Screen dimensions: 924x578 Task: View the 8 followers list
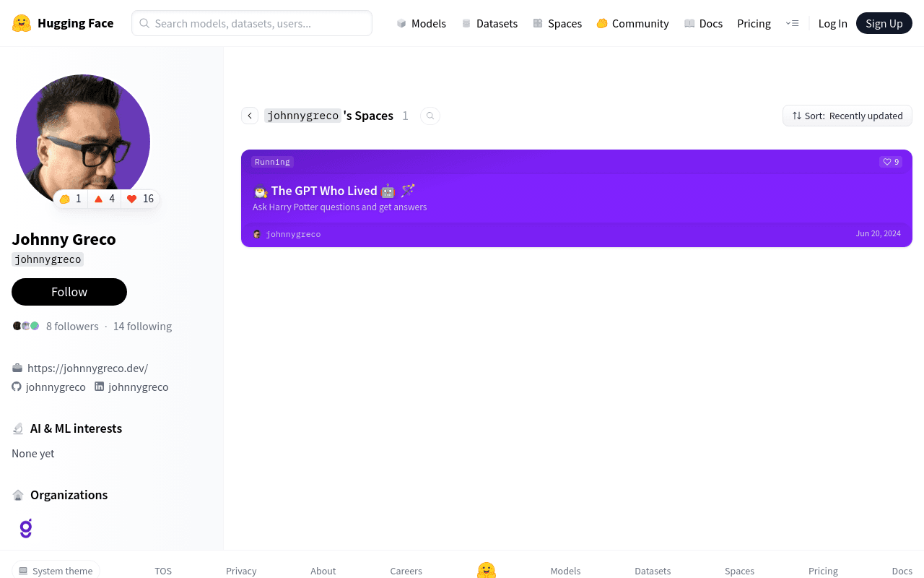(72, 326)
